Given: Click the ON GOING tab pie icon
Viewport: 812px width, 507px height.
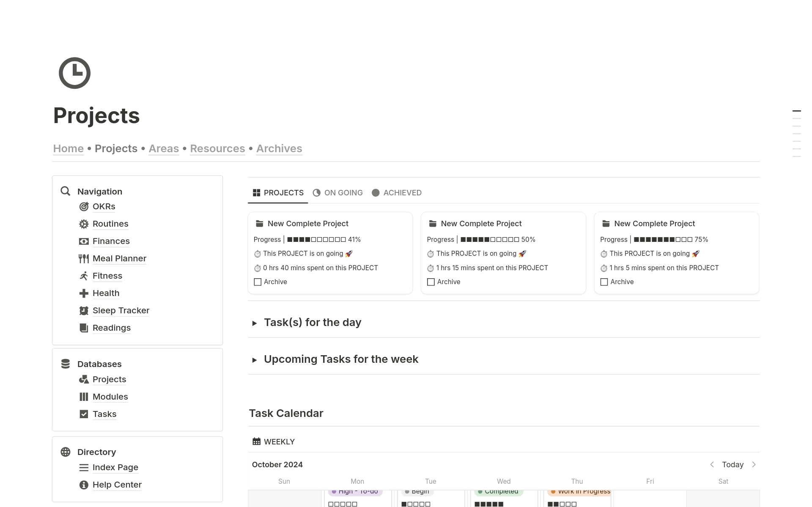Looking at the screenshot, I should [316, 193].
